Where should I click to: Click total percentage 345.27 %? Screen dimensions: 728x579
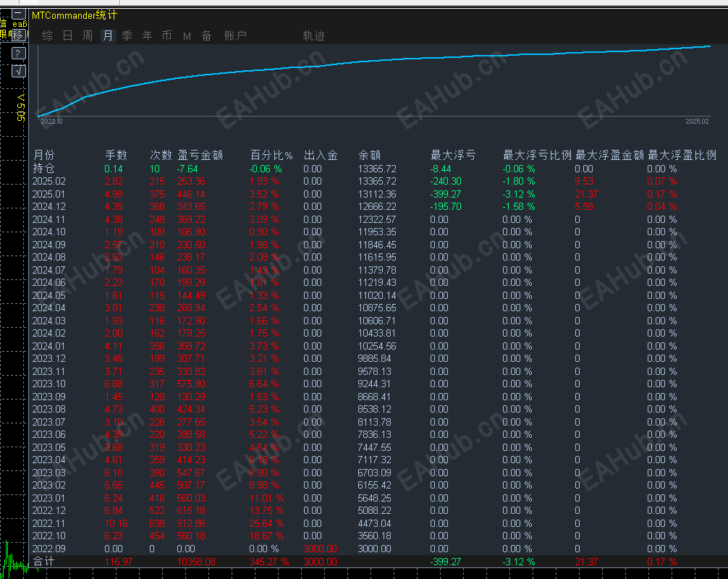268,562
